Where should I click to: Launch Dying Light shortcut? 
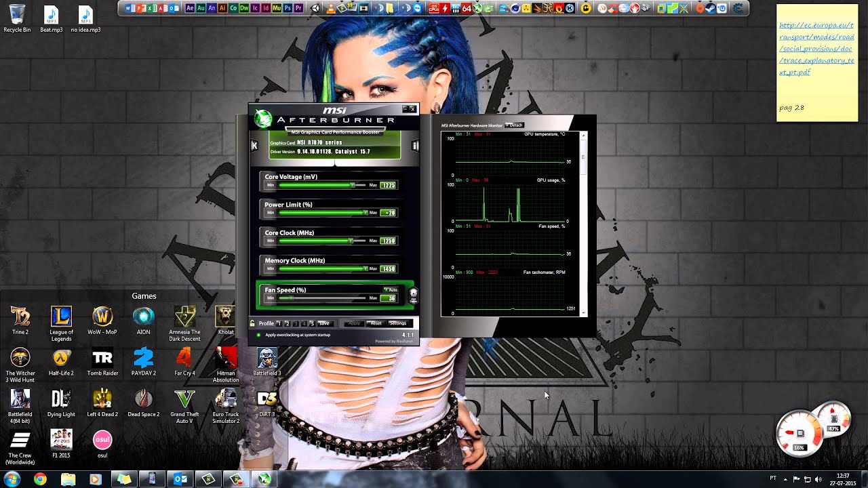61,403
